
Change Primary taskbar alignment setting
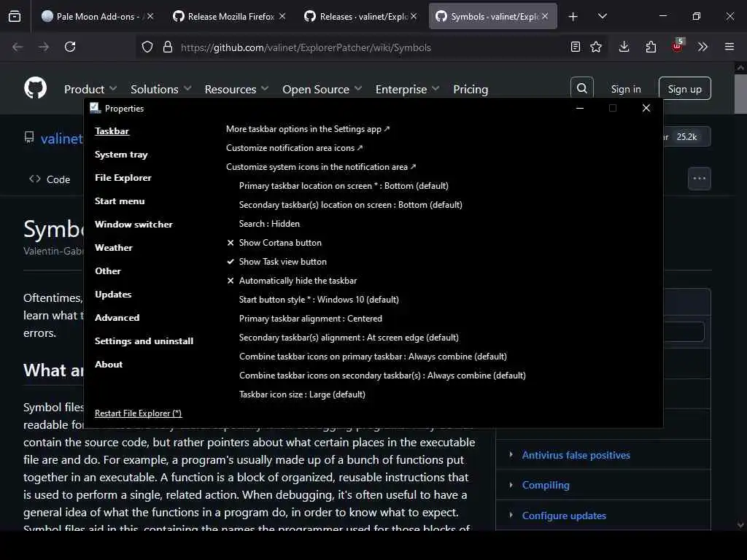[x=311, y=319]
